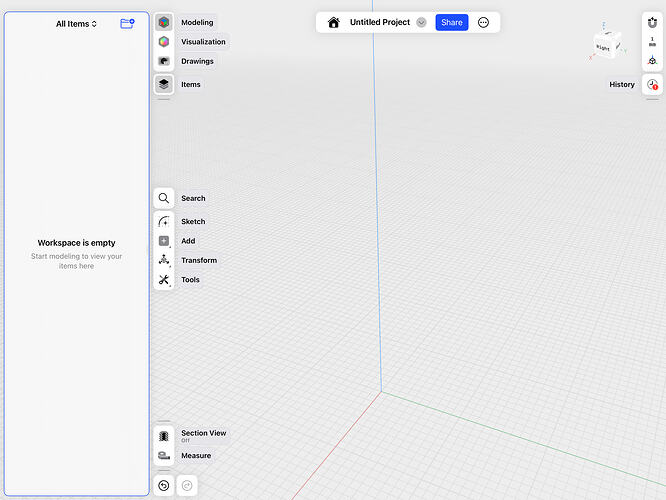The image size is (666, 500).
Task: Click the blue Share button
Action: click(x=452, y=23)
